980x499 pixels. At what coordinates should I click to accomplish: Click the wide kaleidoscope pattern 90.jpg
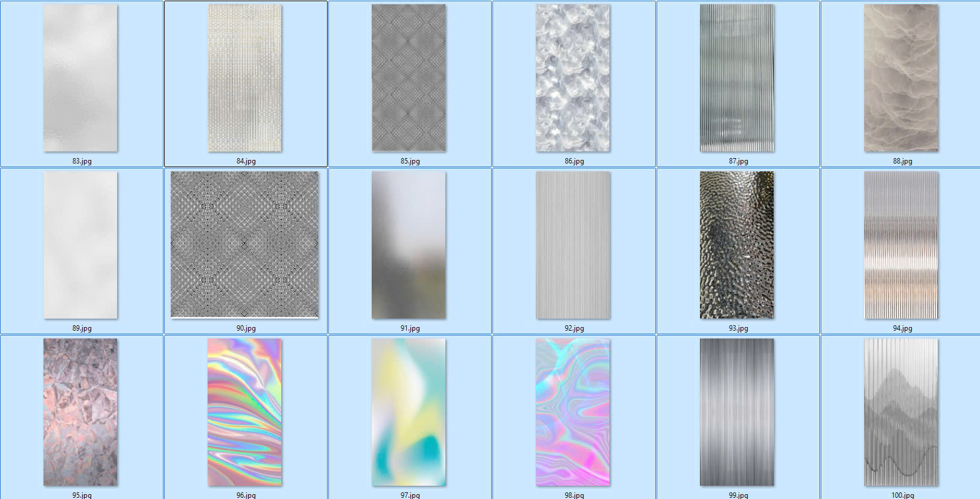coord(244,244)
